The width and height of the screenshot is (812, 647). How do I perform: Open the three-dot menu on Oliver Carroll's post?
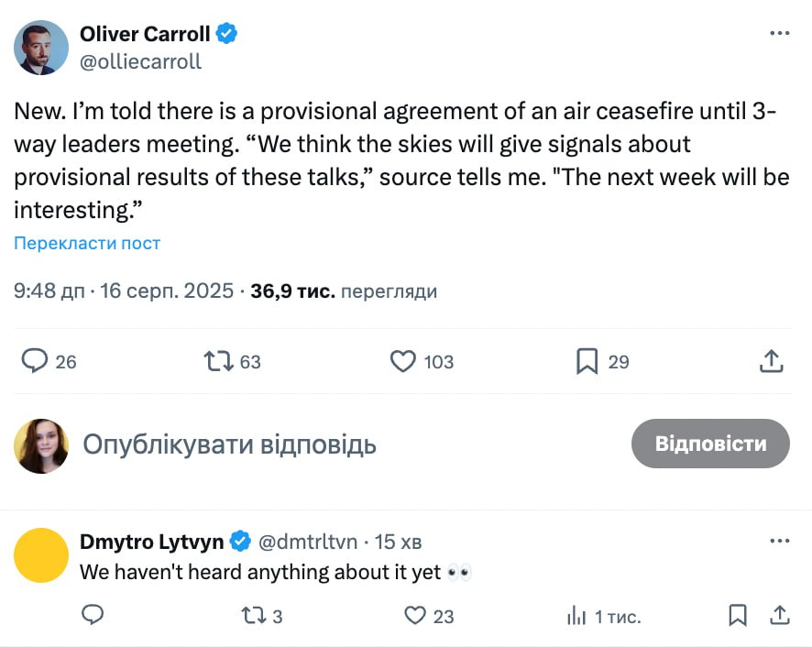click(x=779, y=34)
